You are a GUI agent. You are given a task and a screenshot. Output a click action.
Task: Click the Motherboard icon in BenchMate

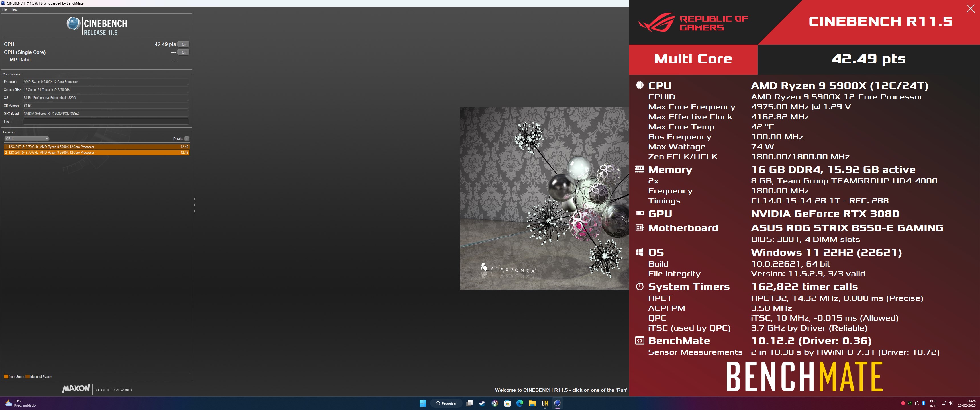640,227
